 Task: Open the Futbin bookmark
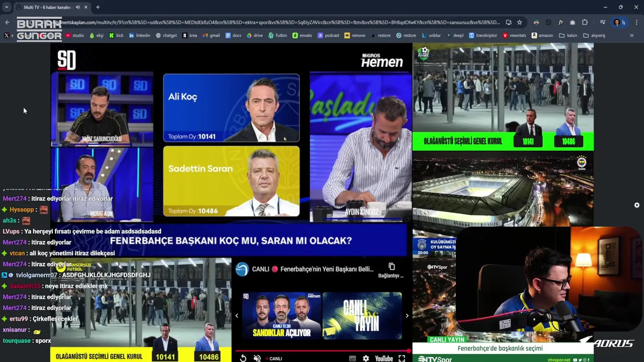[x=278, y=35]
